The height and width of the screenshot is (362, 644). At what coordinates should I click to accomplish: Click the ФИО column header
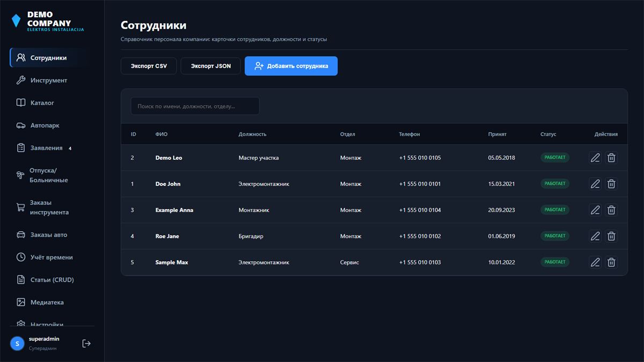(x=162, y=134)
